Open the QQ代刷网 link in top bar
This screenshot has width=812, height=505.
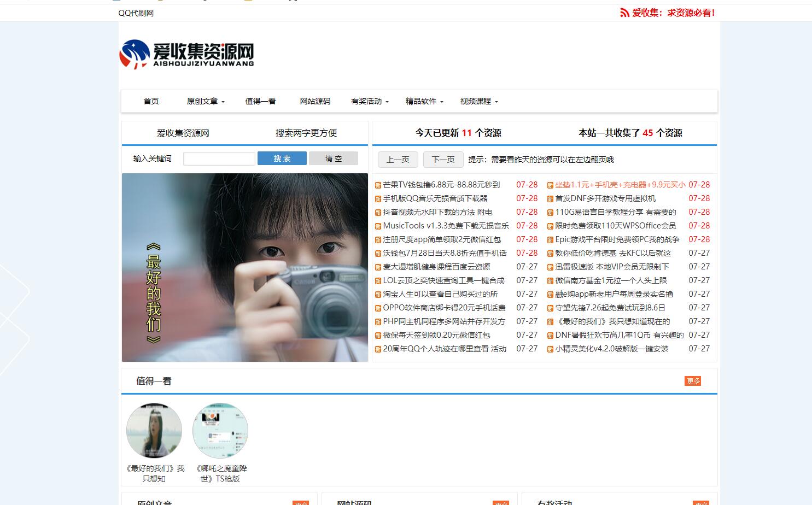(136, 13)
